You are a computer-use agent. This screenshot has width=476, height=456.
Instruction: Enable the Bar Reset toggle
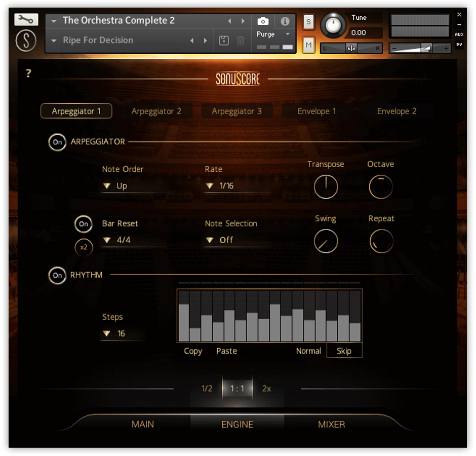pyautogui.click(x=84, y=224)
